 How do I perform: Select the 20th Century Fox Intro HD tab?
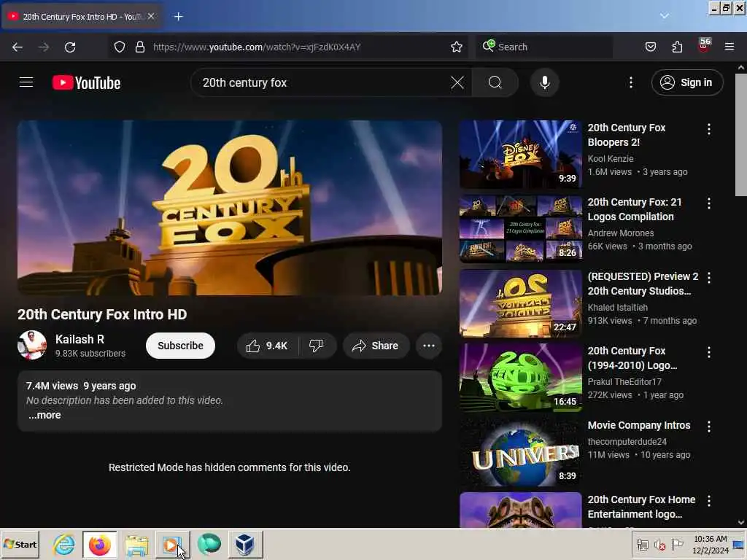point(82,17)
